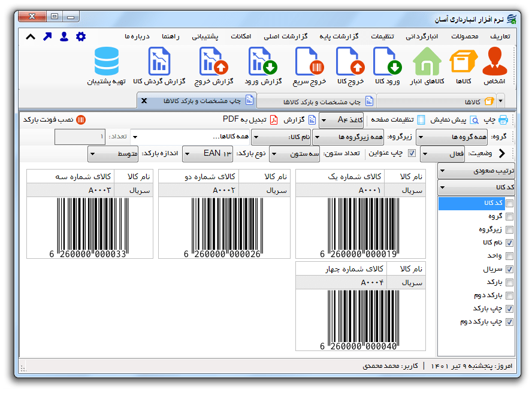Open the تنظیمات menu
Viewport: 532px width, 393px height.
382,37
